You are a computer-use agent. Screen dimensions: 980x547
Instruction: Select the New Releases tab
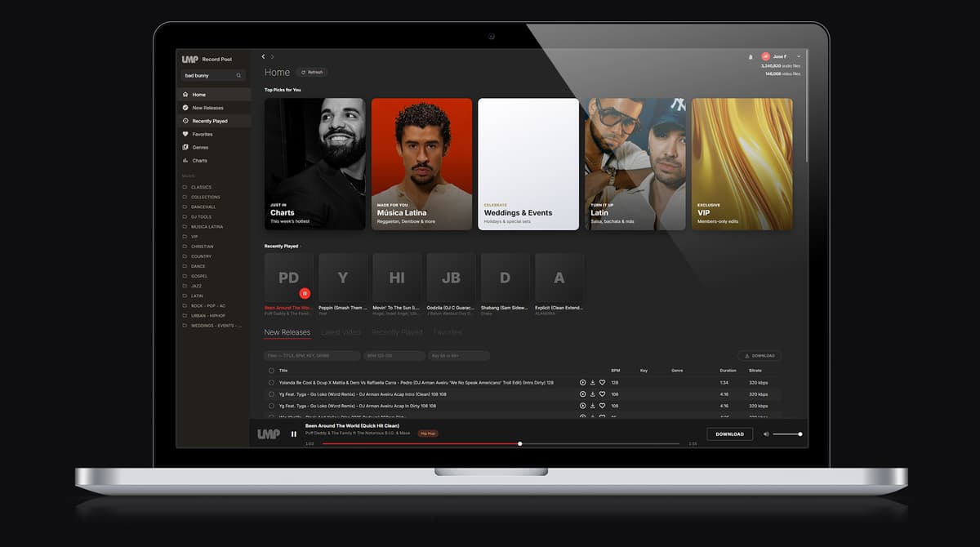pos(287,332)
